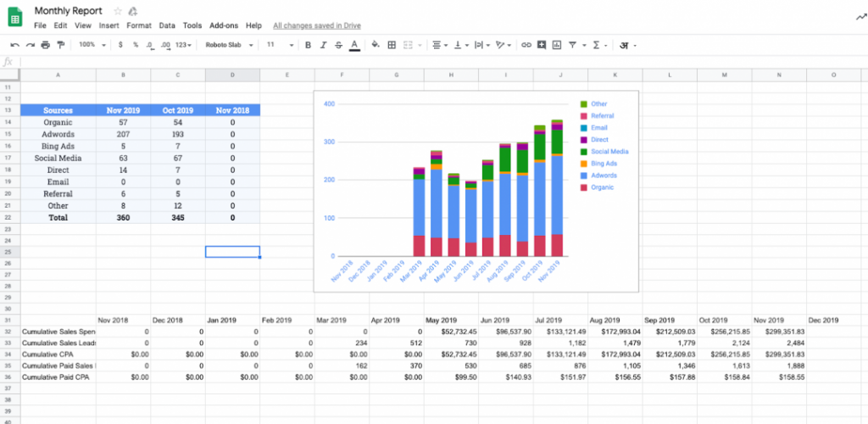The image size is (868, 424).
Task: Select the cell containing $158.55
Action: [x=779, y=377]
